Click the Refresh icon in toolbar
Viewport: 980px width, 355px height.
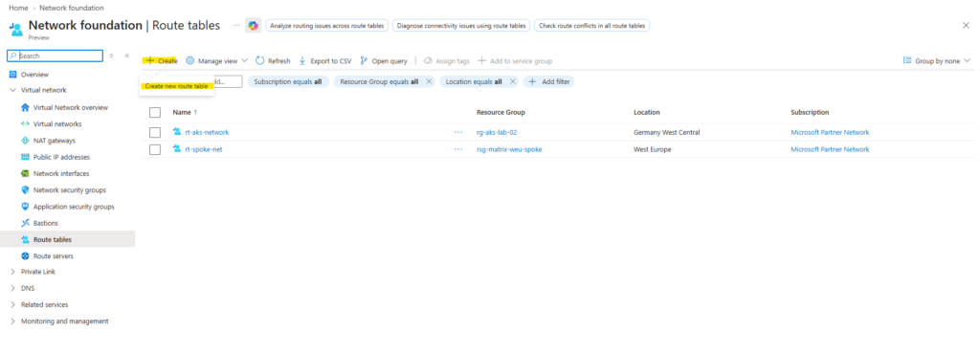point(260,60)
